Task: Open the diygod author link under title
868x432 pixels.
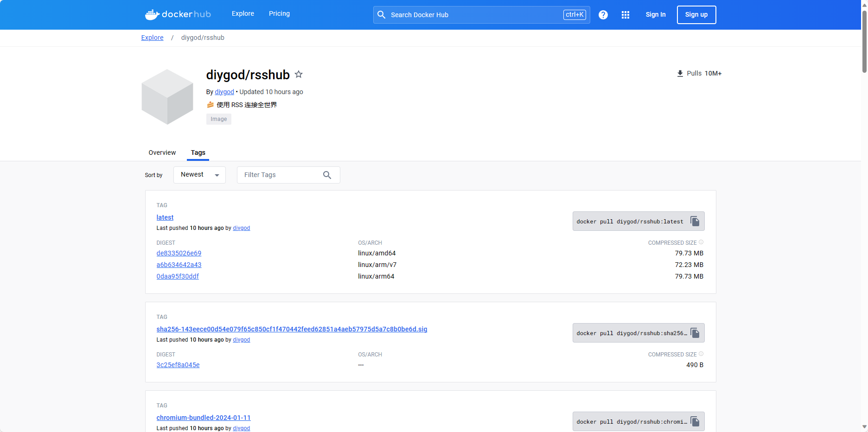Action: pyautogui.click(x=224, y=92)
